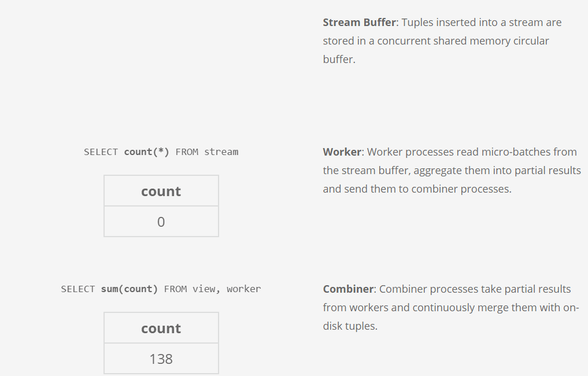
Task: Click "stream" at the end of the count(*) query
Action: click(221, 152)
